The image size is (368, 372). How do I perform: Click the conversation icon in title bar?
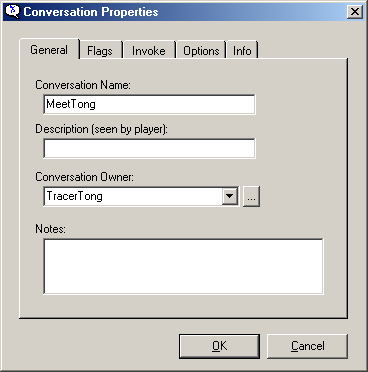pyautogui.click(x=12, y=11)
